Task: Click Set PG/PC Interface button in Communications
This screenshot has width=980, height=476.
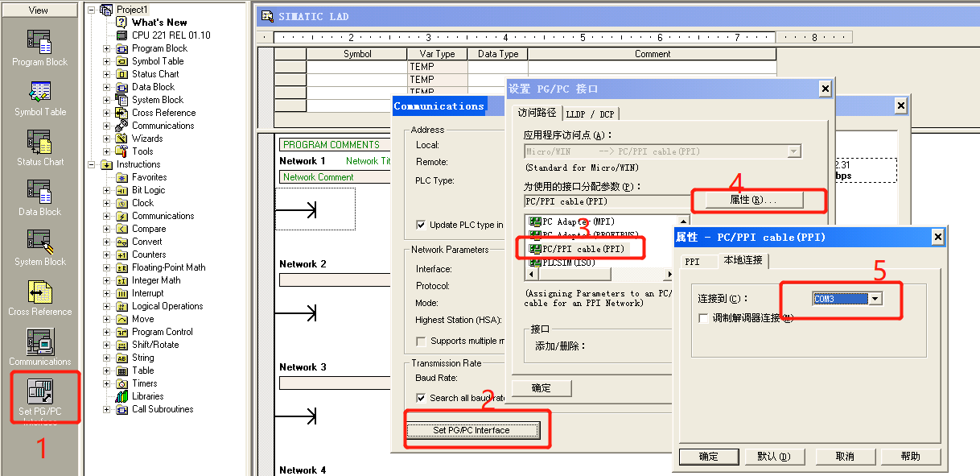Action: [x=471, y=430]
